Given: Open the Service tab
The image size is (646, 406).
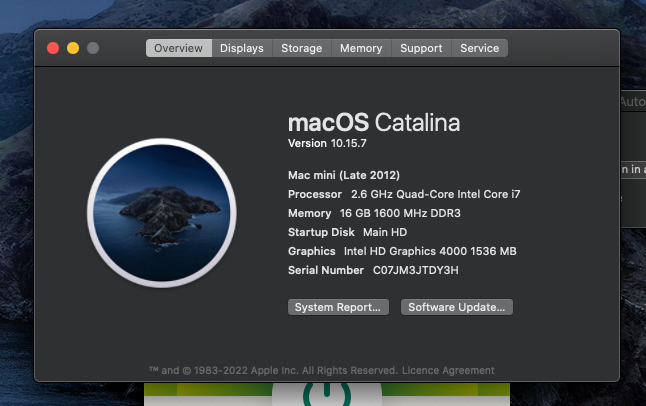Looking at the screenshot, I should (x=480, y=48).
